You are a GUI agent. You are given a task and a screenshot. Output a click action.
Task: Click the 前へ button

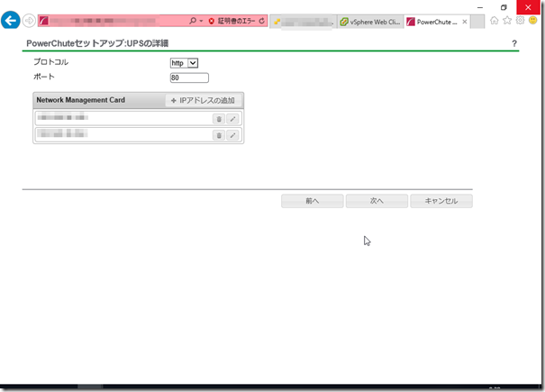click(x=312, y=201)
